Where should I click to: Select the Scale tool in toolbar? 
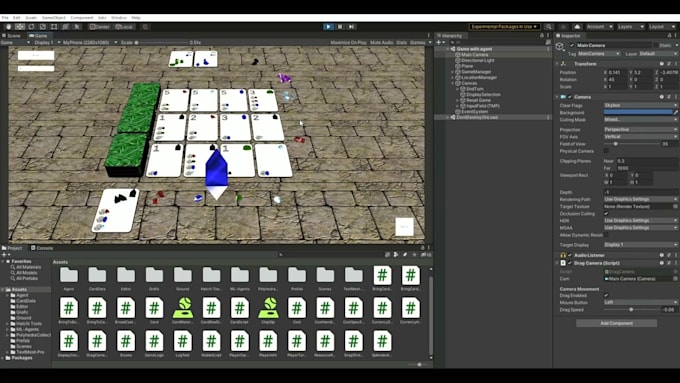pyautogui.click(x=42, y=26)
